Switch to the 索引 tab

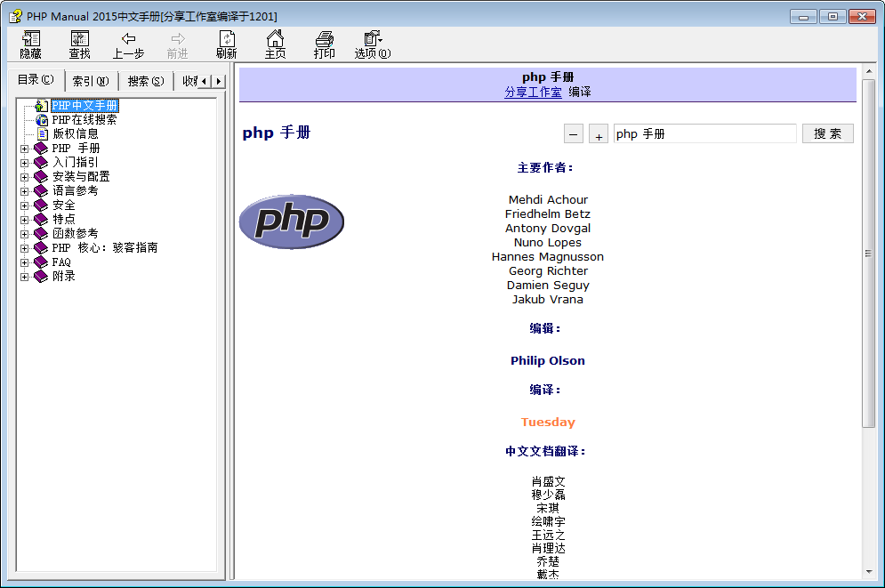90,81
